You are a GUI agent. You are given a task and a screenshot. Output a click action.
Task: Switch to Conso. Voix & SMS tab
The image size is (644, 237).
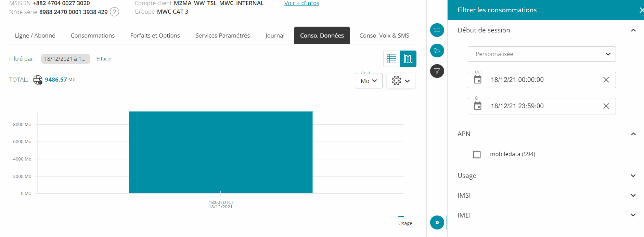click(x=384, y=36)
